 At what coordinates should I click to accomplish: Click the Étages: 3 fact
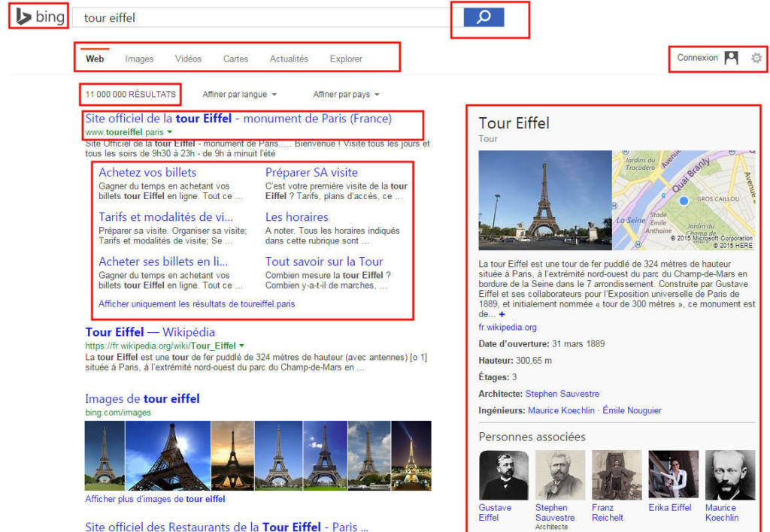(x=498, y=377)
